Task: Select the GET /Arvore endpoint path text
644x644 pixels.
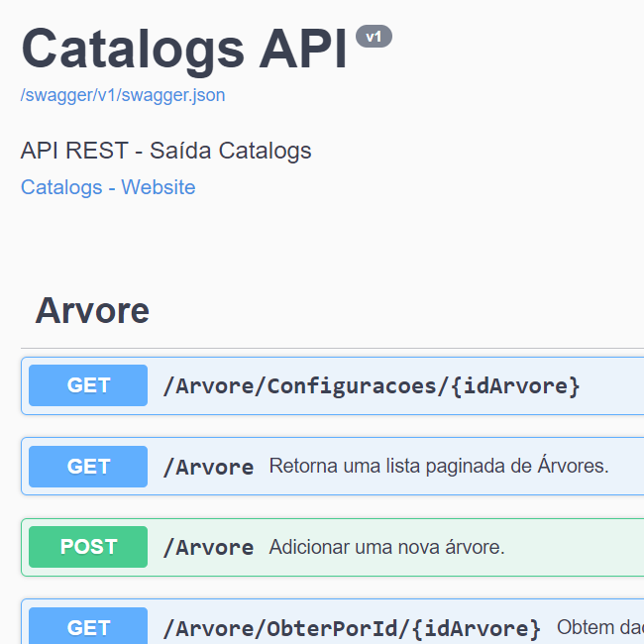Action: pos(208,467)
